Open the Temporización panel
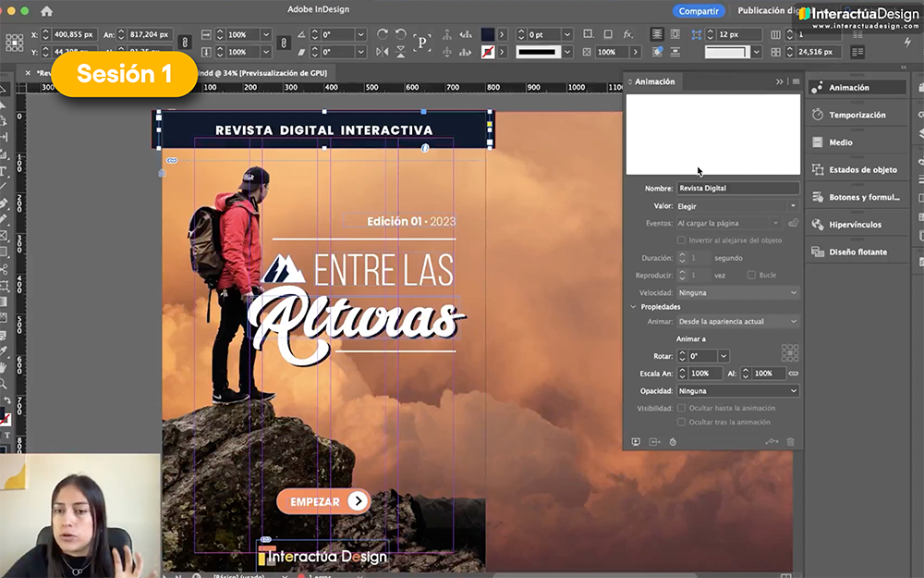 point(857,115)
